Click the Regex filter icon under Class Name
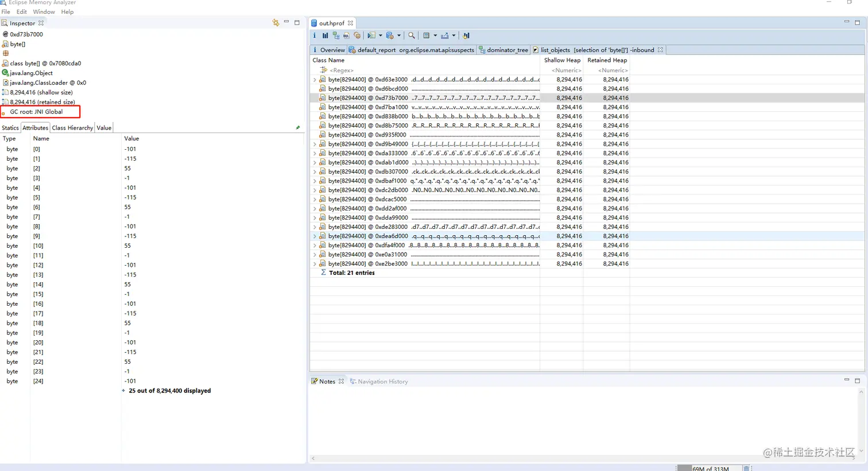The height and width of the screenshot is (471, 868). pos(324,70)
